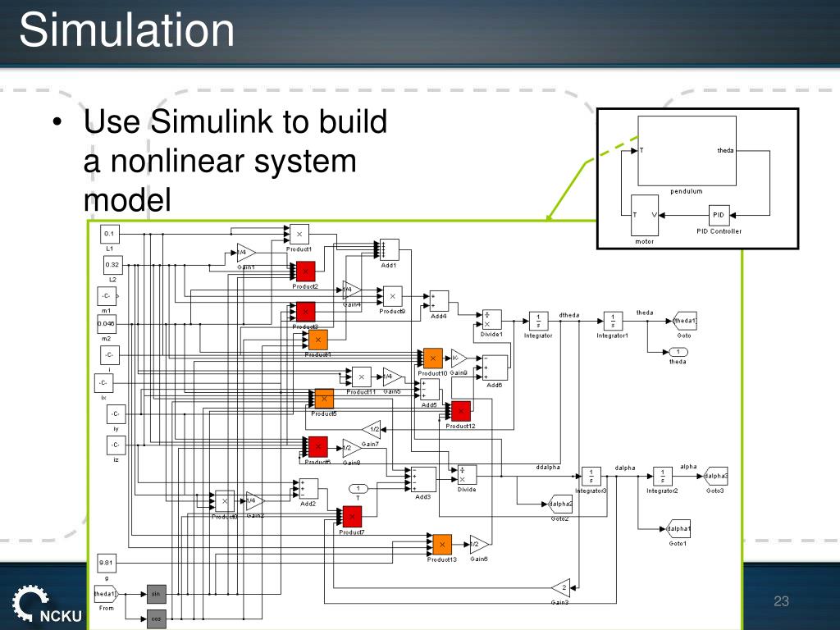Click the red Product3 block

pos(305,312)
